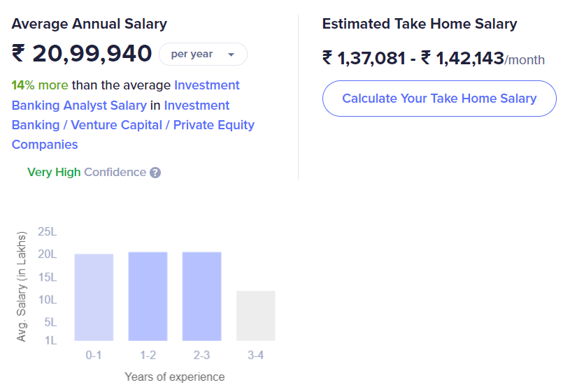570x392 pixels.
Task: Select the grey 3-4 years experience bar
Action: pyautogui.click(x=255, y=315)
